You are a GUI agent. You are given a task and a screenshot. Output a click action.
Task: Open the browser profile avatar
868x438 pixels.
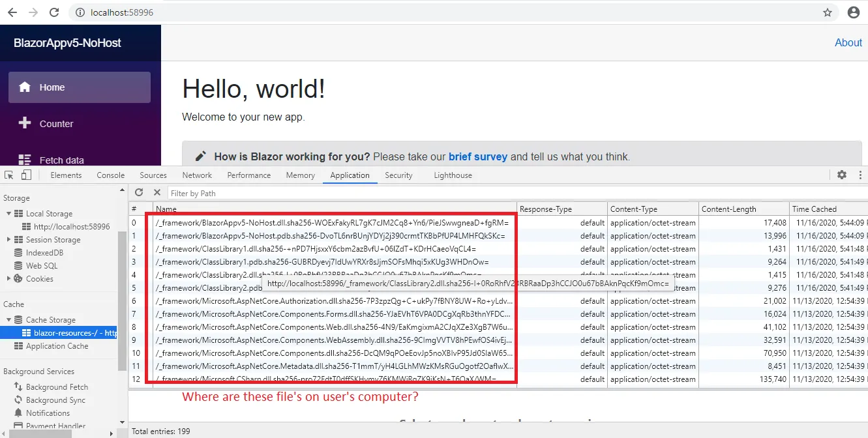click(x=853, y=12)
